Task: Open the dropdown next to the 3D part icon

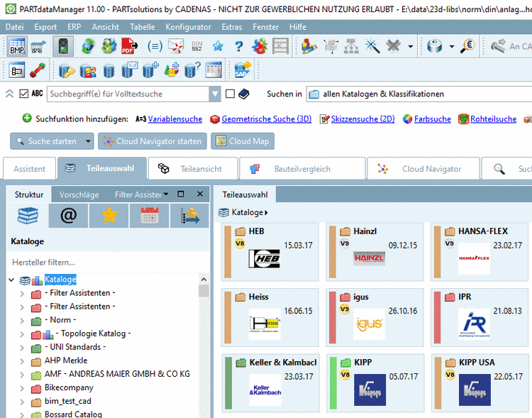Action: [452, 47]
